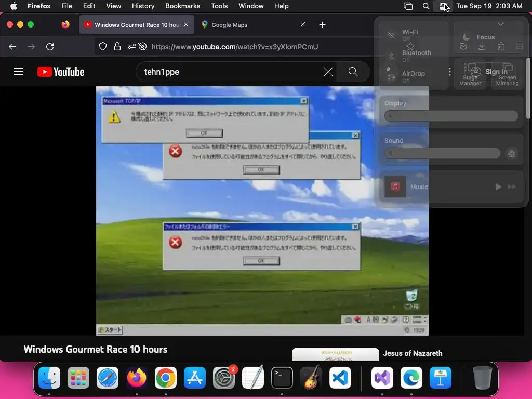
Task: Click the autoplay blocked icon
Action: (x=142, y=47)
